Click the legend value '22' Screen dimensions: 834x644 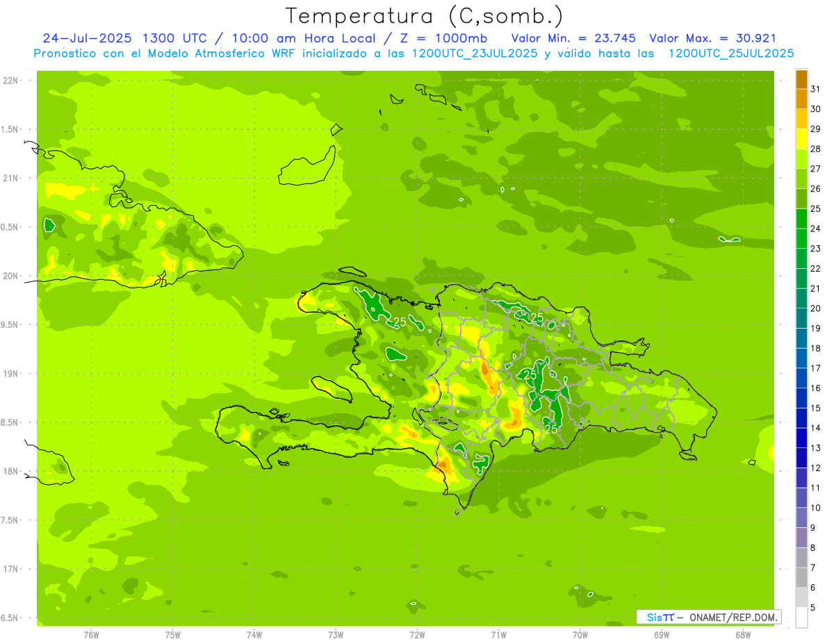coord(816,269)
